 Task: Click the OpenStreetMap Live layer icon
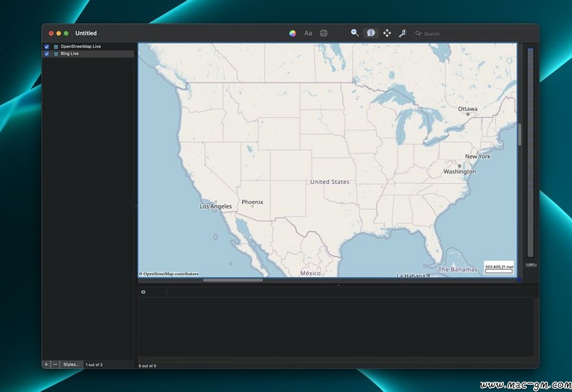tap(56, 47)
